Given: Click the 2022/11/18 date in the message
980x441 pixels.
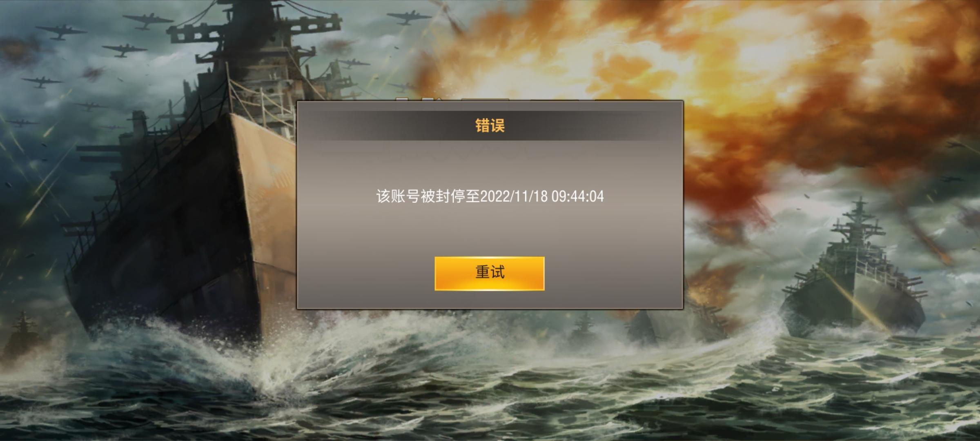Looking at the screenshot, I should click(514, 196).
